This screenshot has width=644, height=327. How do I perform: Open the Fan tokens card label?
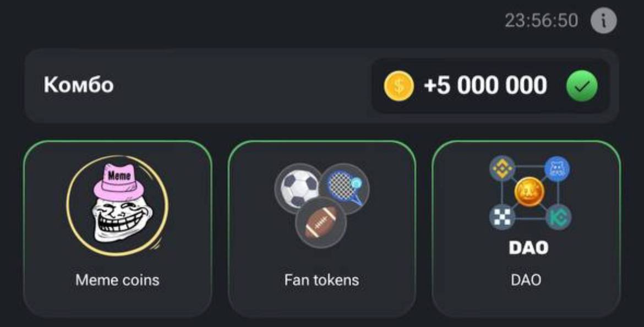coord(321,280)
